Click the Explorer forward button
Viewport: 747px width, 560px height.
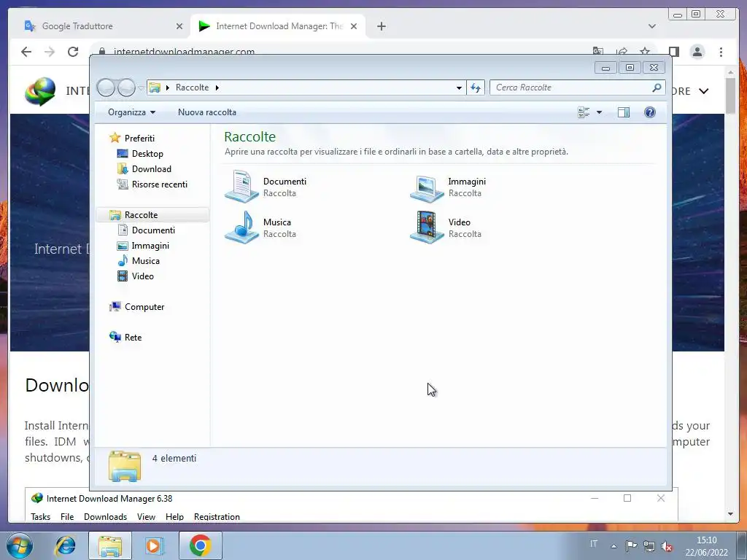pyautogui.click(x=126, y=87)
